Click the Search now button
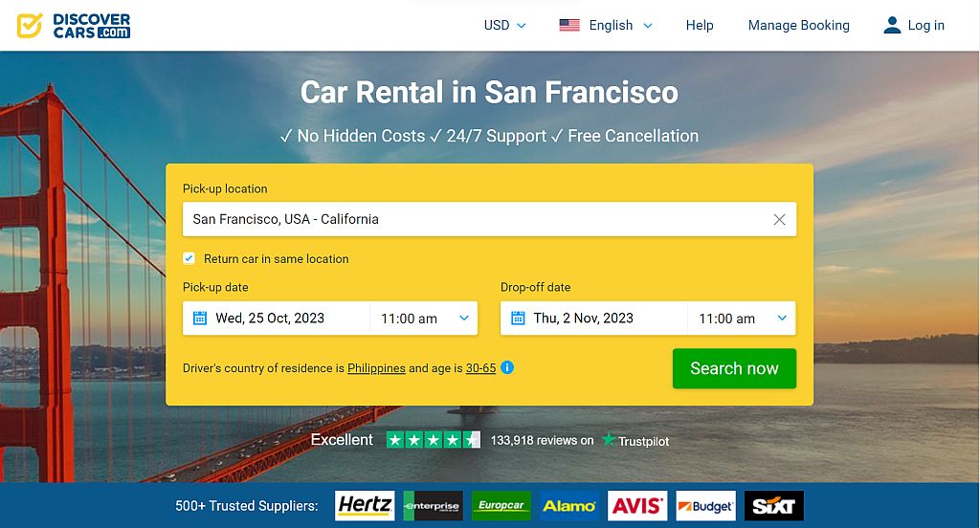 [734, 368]
